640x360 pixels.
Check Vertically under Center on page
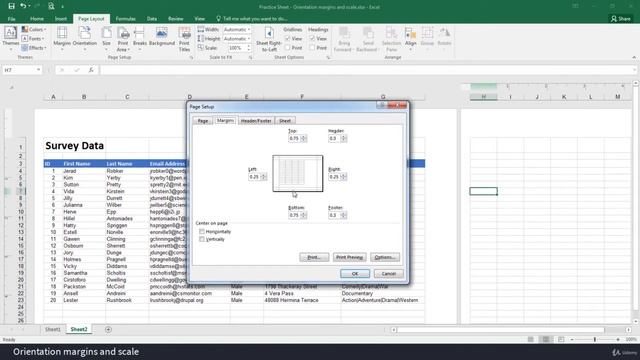(x=202, y=239)
